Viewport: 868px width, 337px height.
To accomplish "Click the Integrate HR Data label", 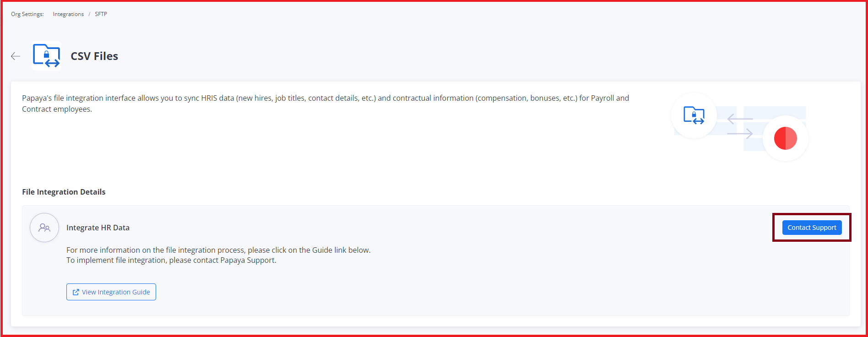I will coord(98,228).
